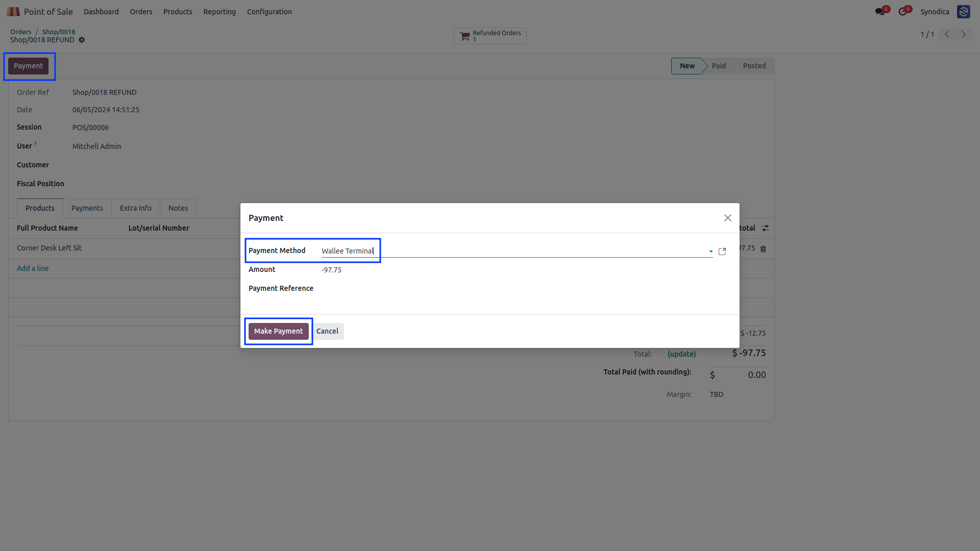Image resolution: width=980 pixels, height=551 pixels.
Task: Click the Refunded Orders cart button
Action: pyautogui.click(x=490, y=36)
